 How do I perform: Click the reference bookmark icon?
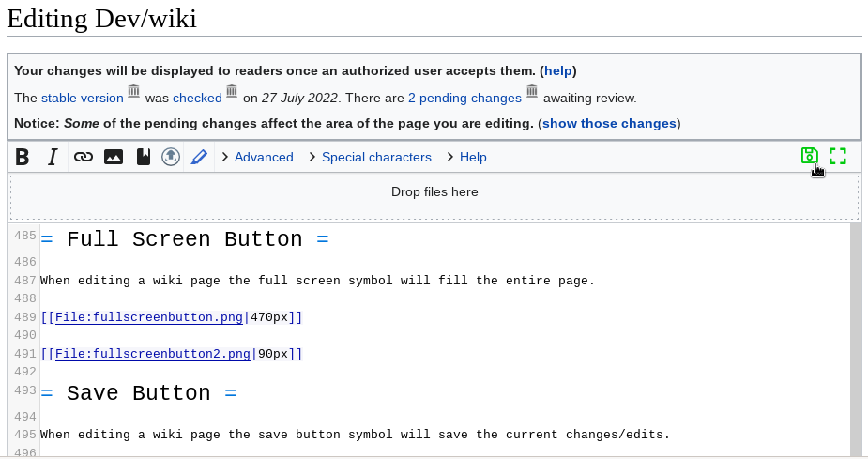[x=143, y=157]
